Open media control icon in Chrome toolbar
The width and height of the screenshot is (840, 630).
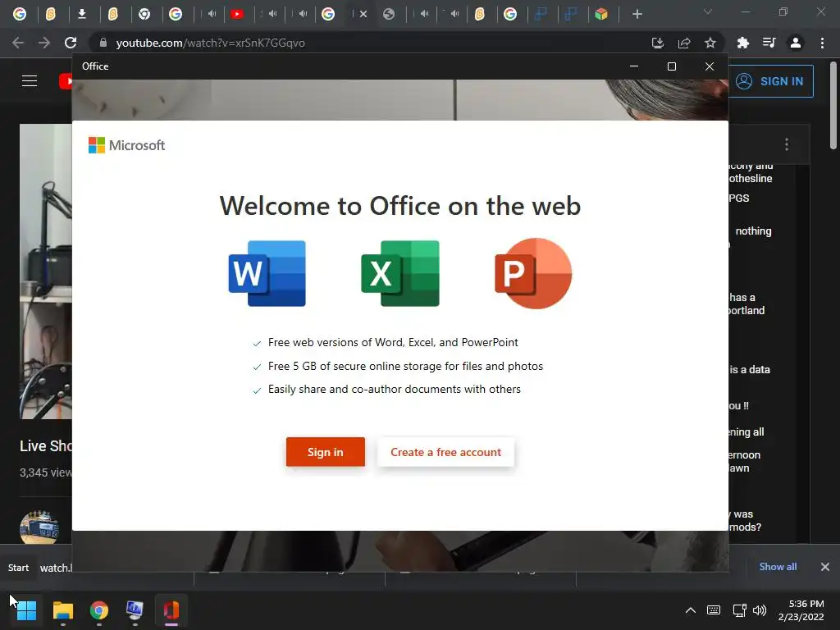(x=769, y=43)
